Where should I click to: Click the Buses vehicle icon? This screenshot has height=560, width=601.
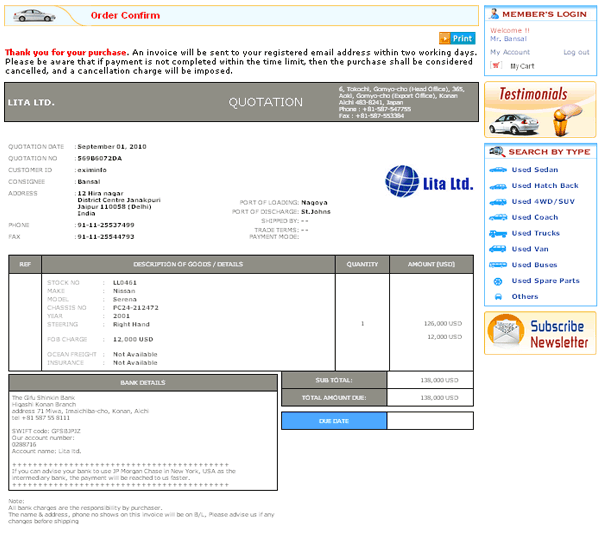coord(497,265)
